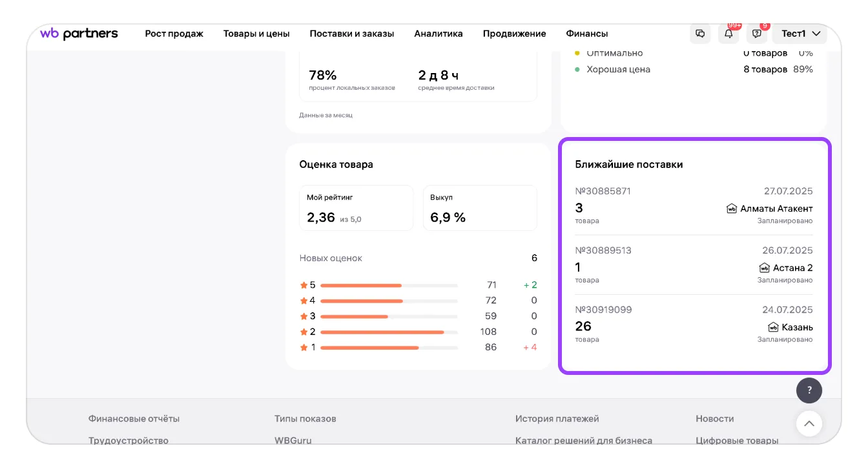The width and height of the screenshot is (868, 468).
Task: Open the chat messages icon
Action: [700, 34]
